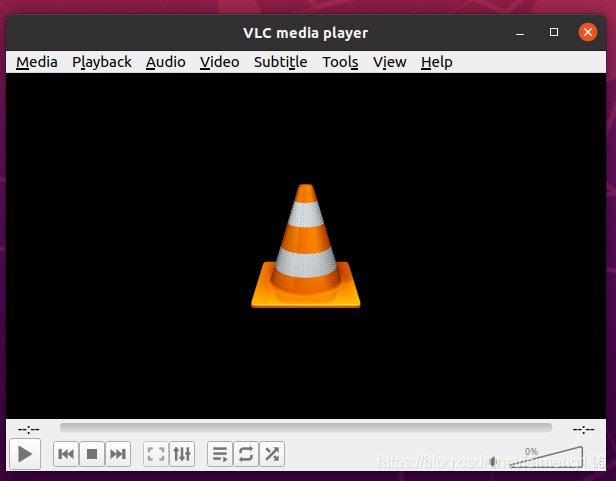
Task: Open the Subtitle menu
Action: [280, 62]
